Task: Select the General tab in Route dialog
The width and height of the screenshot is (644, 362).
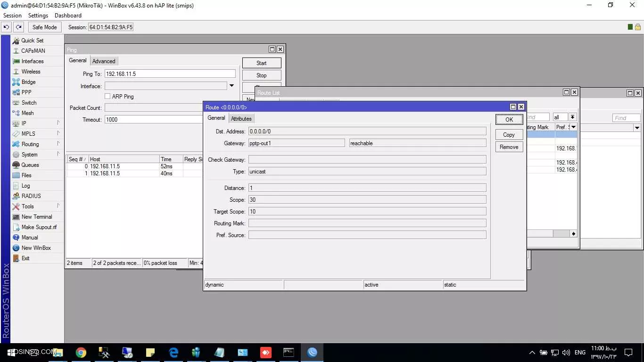Action: pos(216,118)
